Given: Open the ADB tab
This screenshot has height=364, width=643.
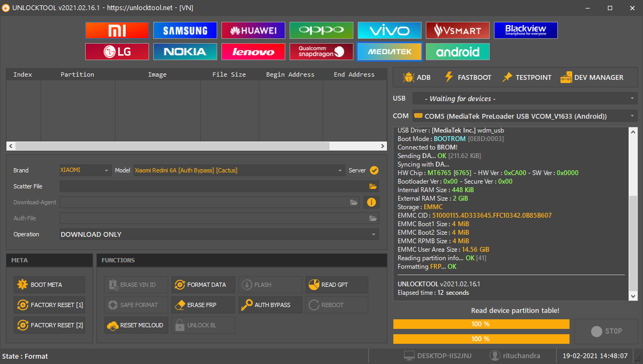Looking at the screenshot, I should pos(417,77).
